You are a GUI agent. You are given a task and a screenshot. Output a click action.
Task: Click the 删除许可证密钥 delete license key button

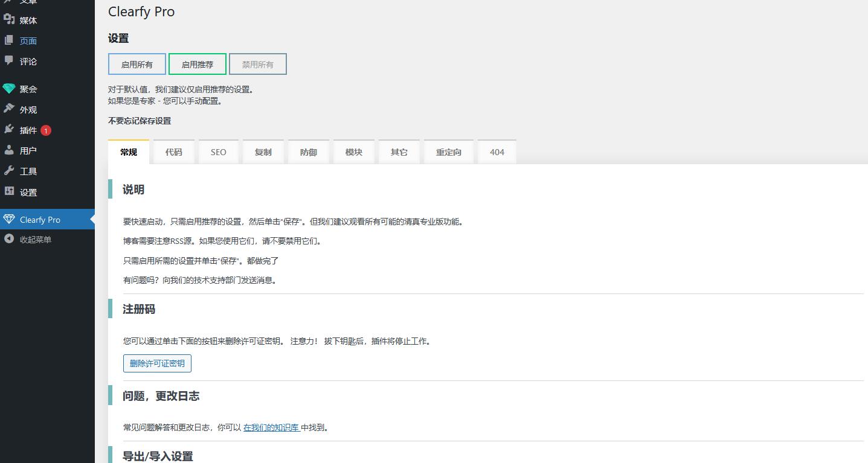pos(157,363)
